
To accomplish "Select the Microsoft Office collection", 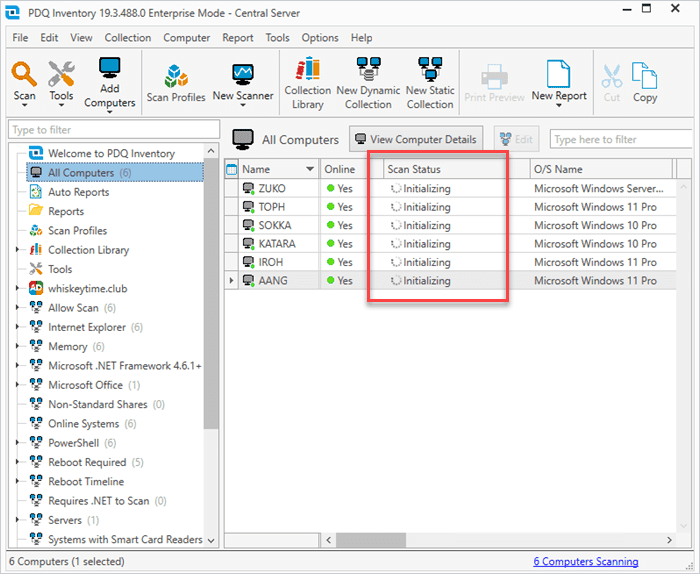I will coord(85,385).
